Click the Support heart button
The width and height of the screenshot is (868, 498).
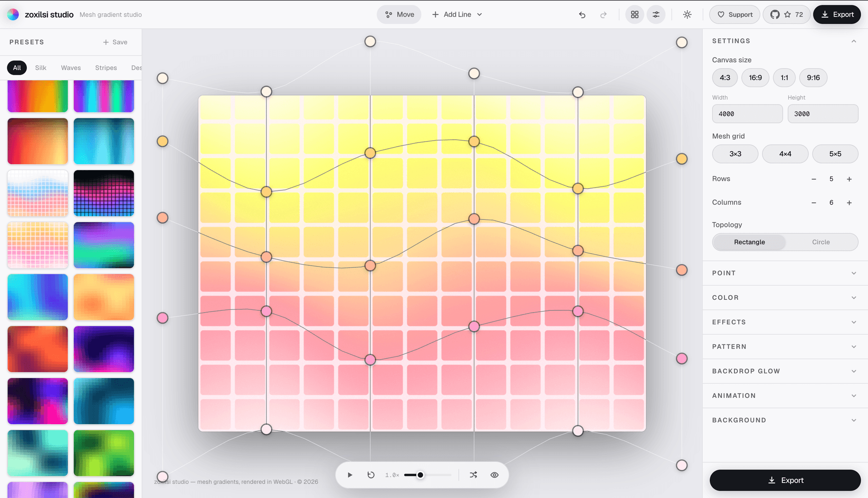pos(735,14)
